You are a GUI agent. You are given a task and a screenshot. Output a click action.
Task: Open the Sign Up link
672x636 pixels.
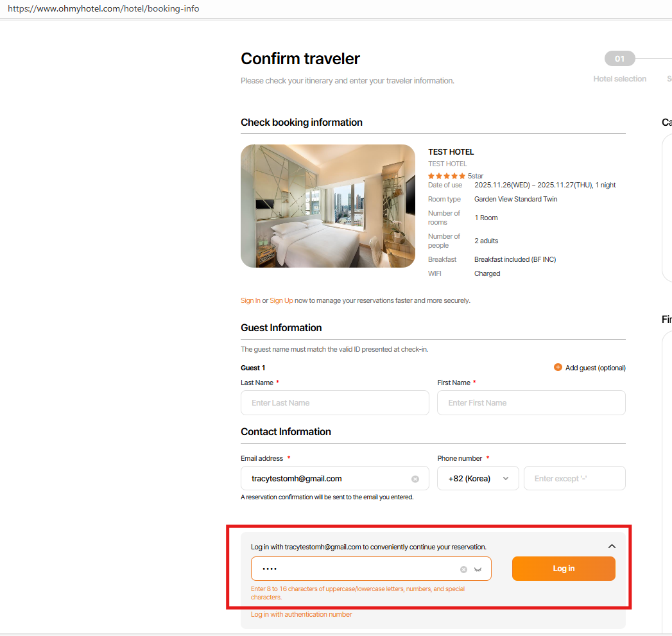coord(281,300)
